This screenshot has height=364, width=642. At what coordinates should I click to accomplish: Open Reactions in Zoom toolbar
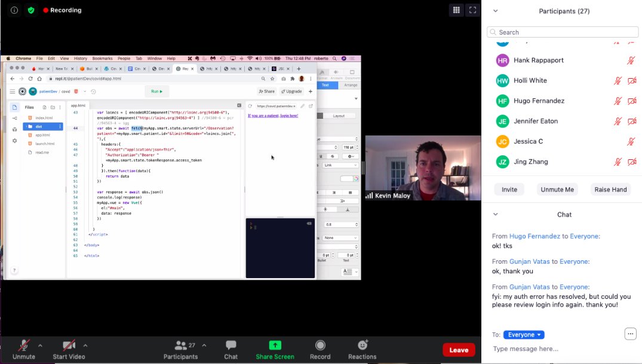(x=363, y=350)
